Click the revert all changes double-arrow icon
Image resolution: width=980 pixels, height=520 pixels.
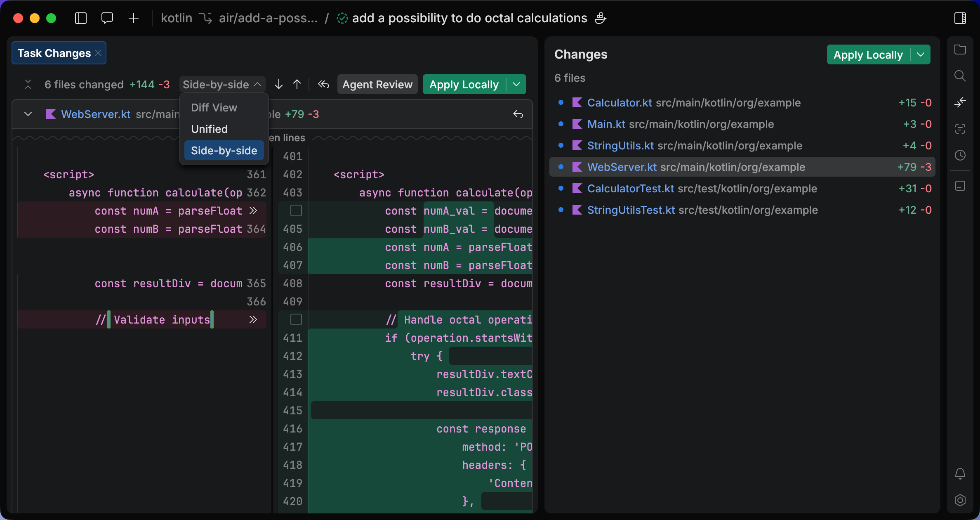[x=324, y=85]
